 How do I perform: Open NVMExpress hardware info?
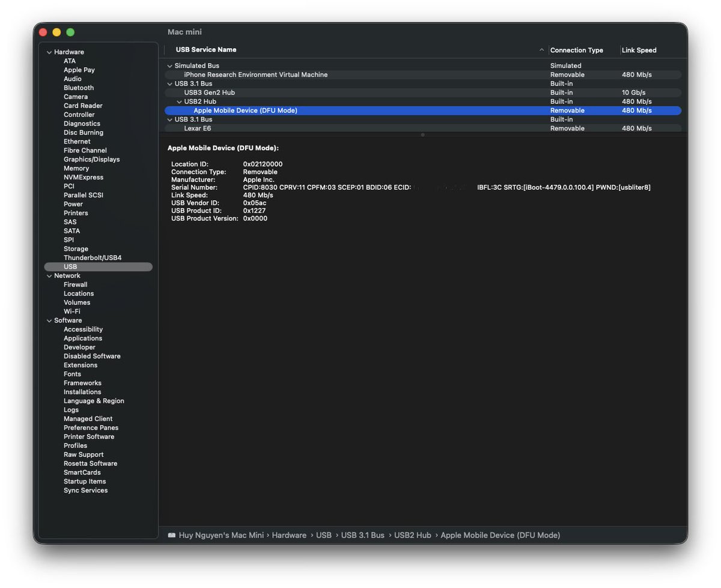(x=84, y=178)
